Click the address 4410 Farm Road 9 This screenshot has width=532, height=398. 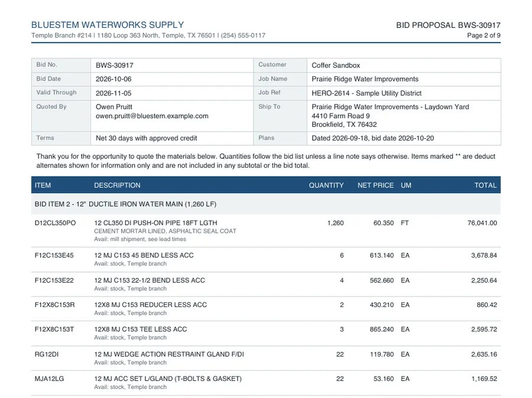(x=340, y=116)
